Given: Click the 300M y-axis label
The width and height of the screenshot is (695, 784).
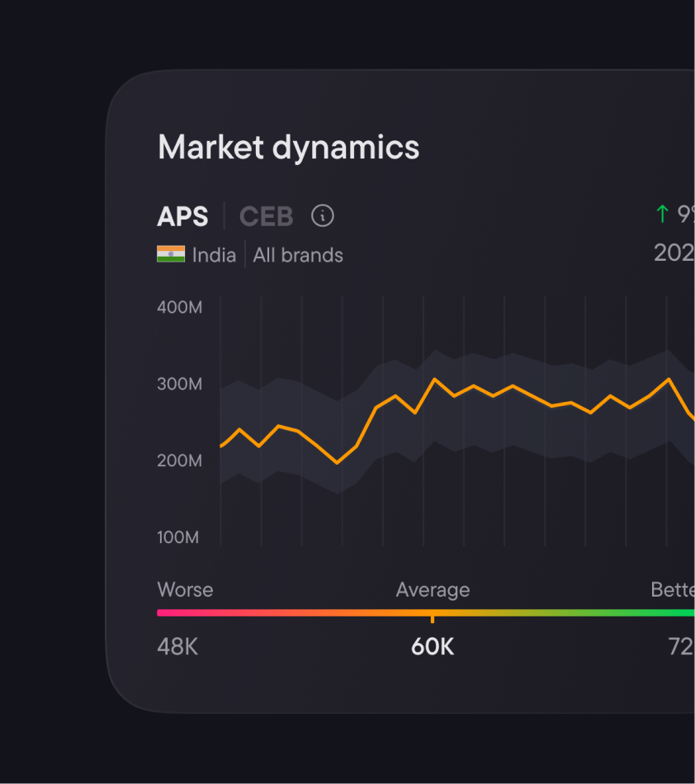Looking at the screenshot, I should (179, 385).
